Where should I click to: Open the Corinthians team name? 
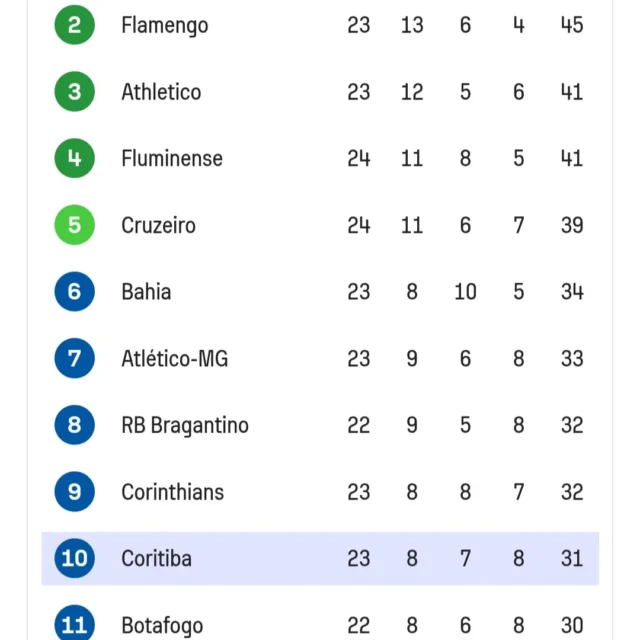pos(173,492)
